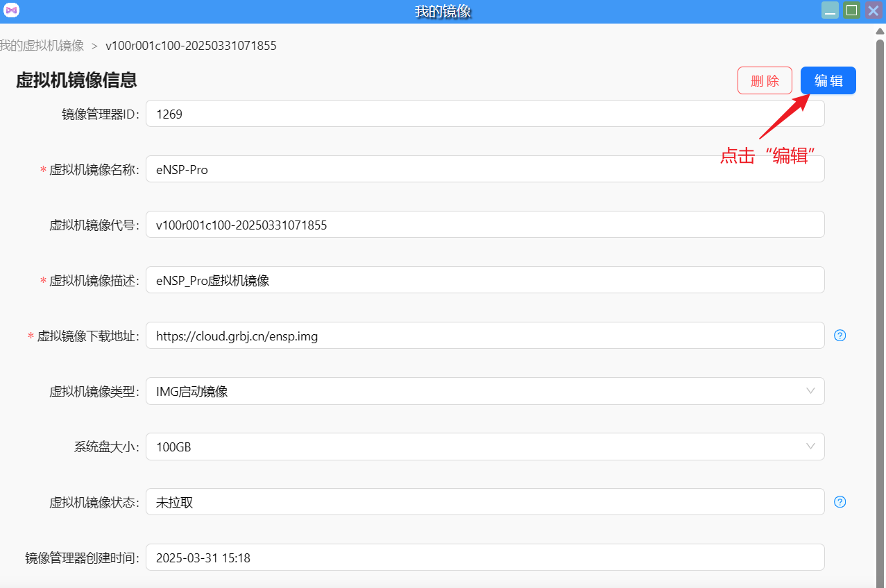Image resolution: width=886 pixels, height=588 pixels.
Task: Click the 镜像管理器创建时间 field
Action: pos(485,557)
